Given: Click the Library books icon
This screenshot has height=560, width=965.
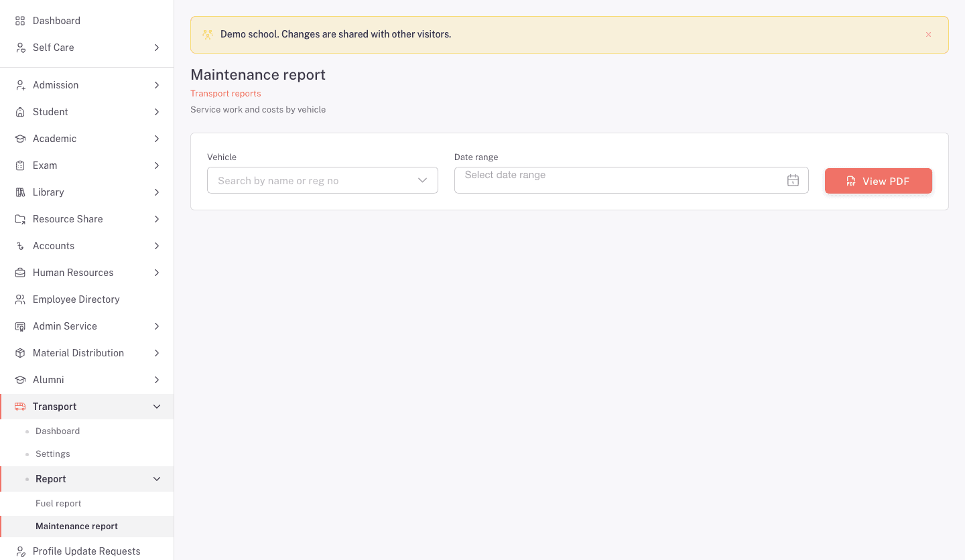Looking at the screenshot, I should tap(20, 192).
